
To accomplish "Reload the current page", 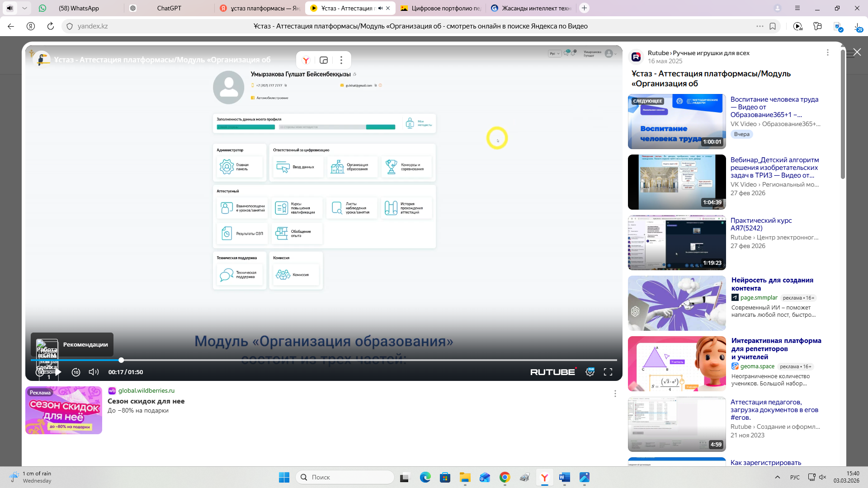I will click(51, 26).
